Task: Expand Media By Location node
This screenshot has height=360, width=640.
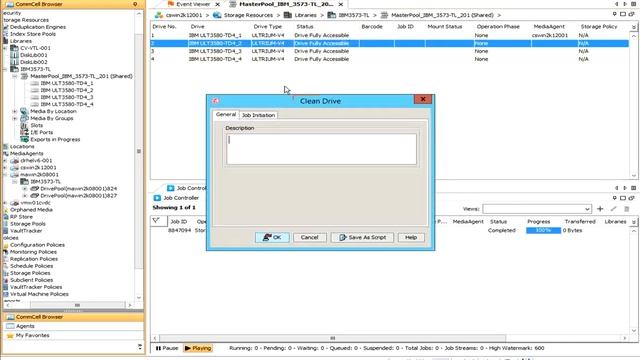Action: 15,111
